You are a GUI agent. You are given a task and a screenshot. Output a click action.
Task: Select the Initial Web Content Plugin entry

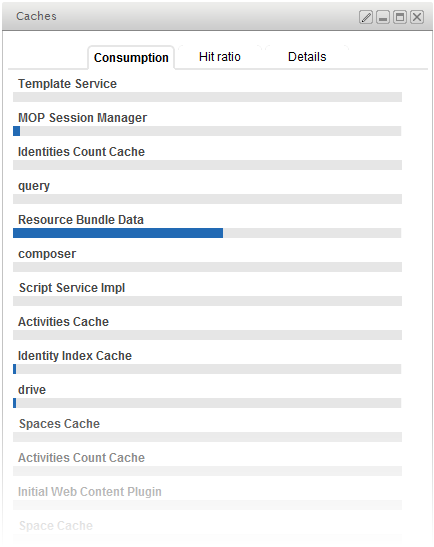(x=90, y=492)
